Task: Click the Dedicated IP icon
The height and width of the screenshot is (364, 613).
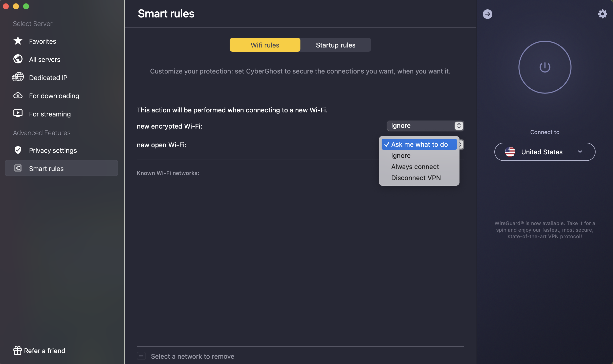Action: tap(18, 77)
